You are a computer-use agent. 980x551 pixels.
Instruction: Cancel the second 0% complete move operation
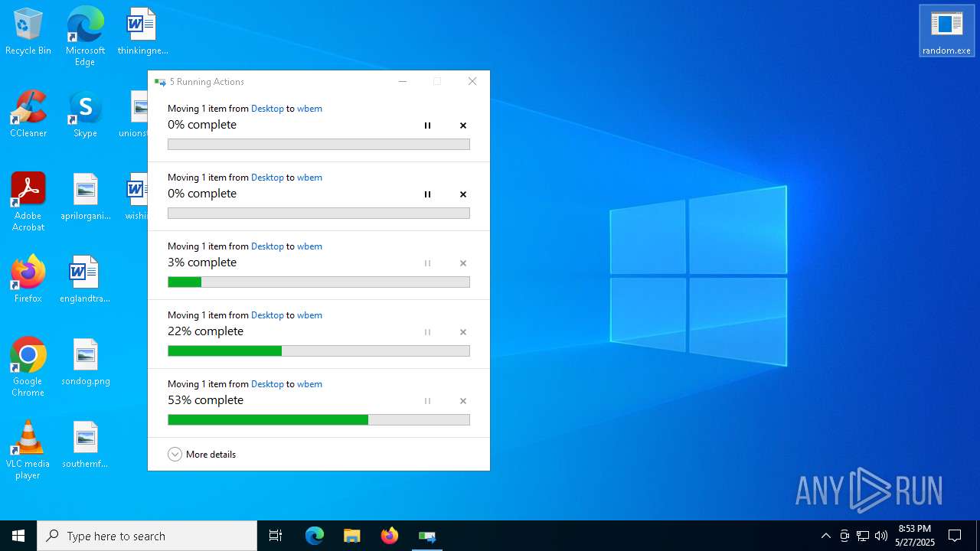462,194
